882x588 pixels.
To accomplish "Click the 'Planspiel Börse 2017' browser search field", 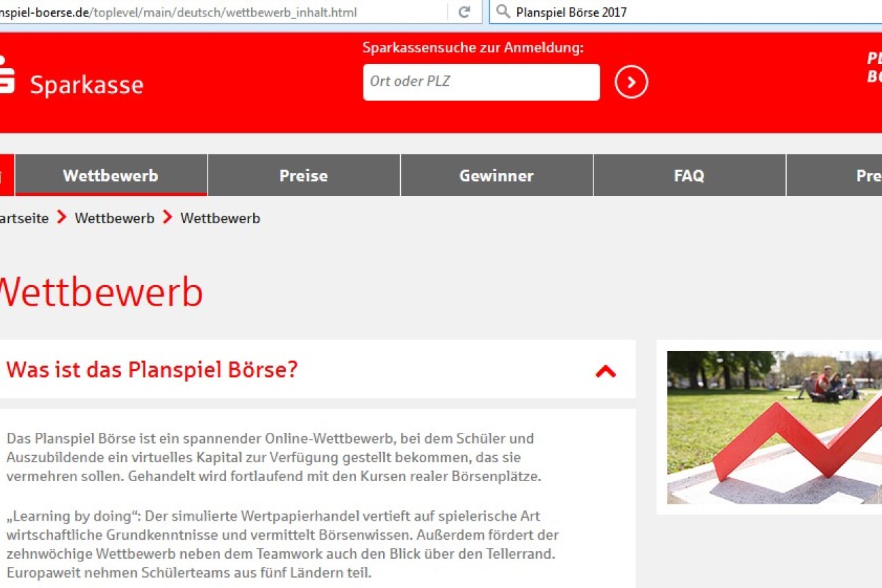I will point(681,12).
